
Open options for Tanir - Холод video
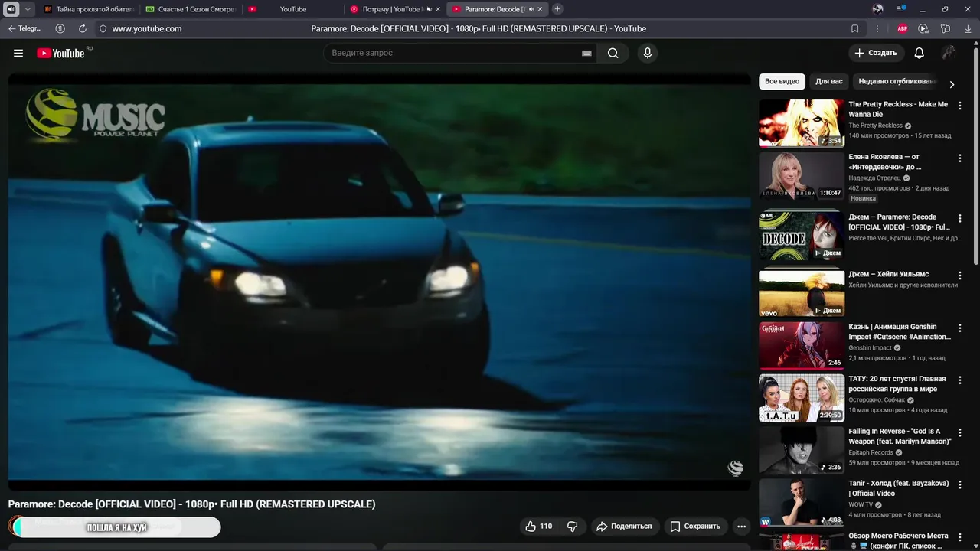click(960, 485)
